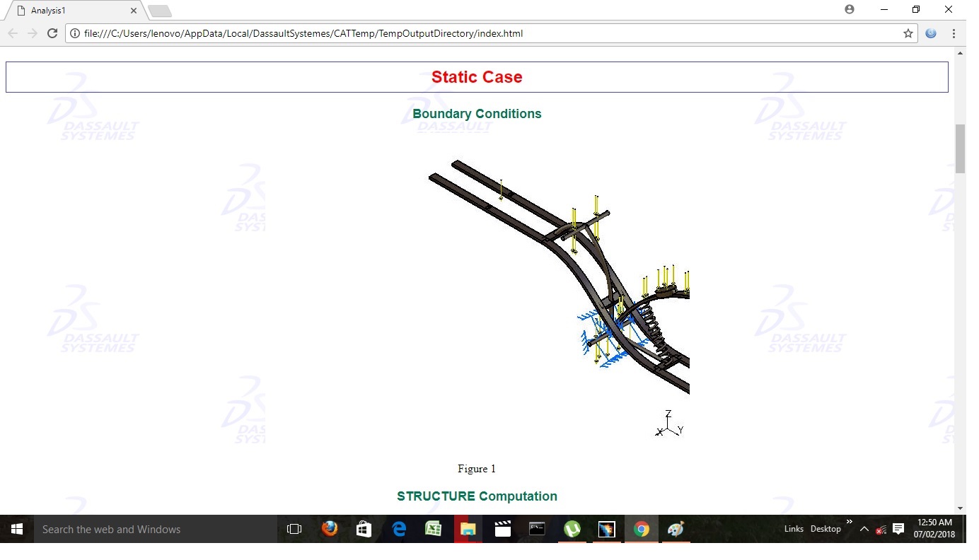The width and height of the screenshot is (979, 560).
Task: Click the 'Figure 1' caption
Action: pos(477,469)
